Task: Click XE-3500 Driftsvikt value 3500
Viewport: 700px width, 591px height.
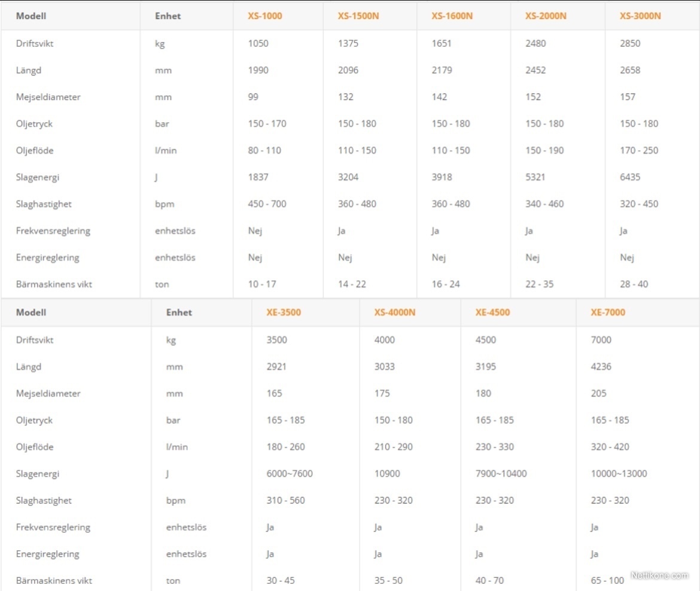Action: pos(277,340)
